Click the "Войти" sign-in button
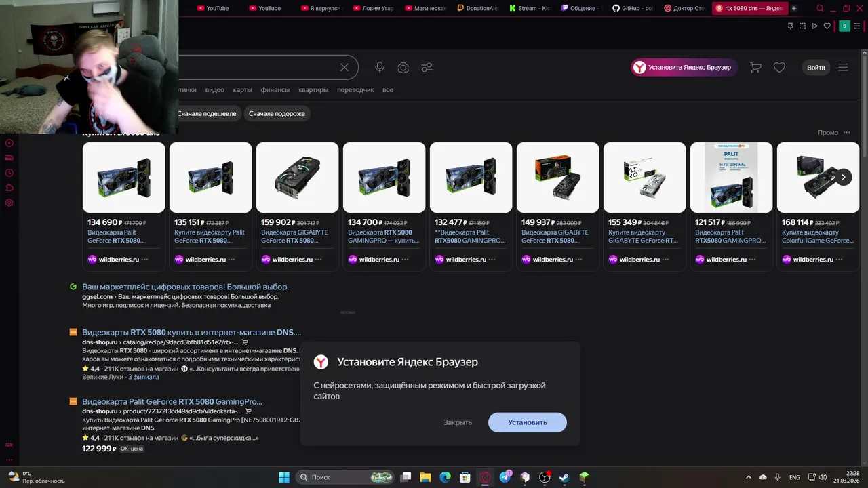The image size is (868, 488). (816, 67)
